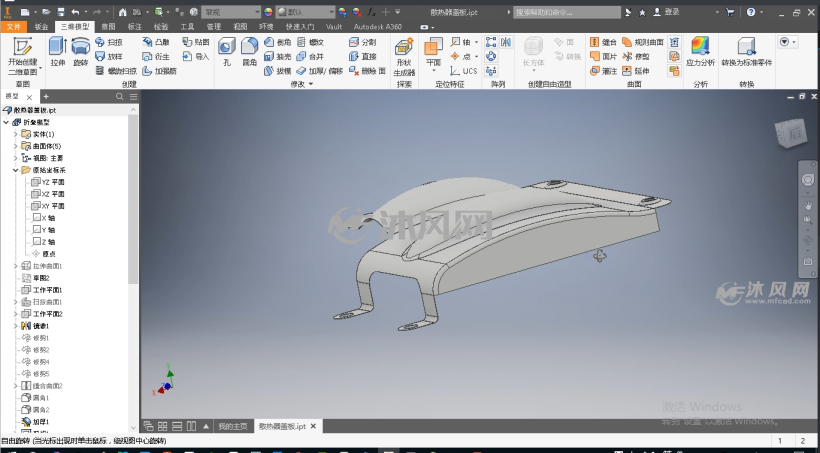Open the Pan hand in navigation bar
Image resolution: width=820 pixels, height=453 pixels.
pos(807,205)
